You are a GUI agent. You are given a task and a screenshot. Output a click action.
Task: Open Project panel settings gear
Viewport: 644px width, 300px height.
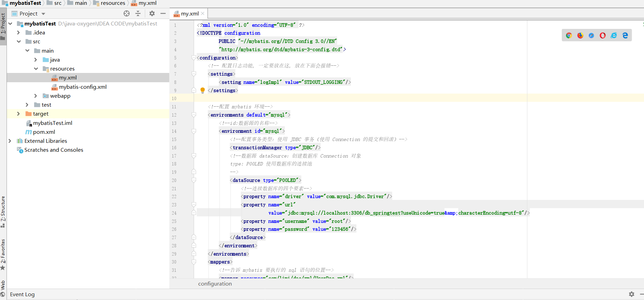tap(152, 13)
